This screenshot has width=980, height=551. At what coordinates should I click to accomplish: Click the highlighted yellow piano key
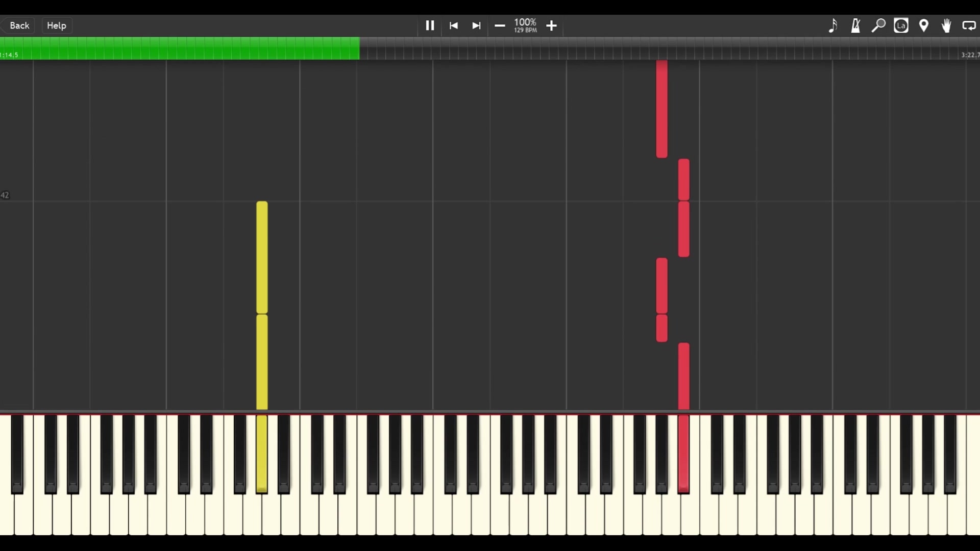tap(262, 454)
